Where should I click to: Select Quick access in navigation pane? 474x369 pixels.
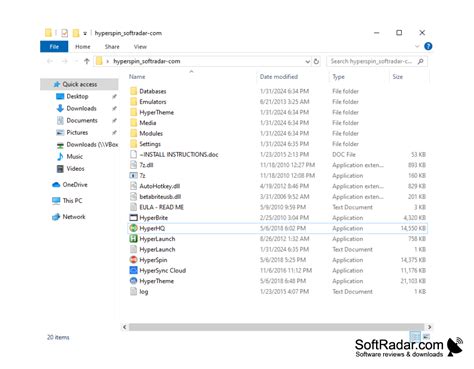(79, 84)
